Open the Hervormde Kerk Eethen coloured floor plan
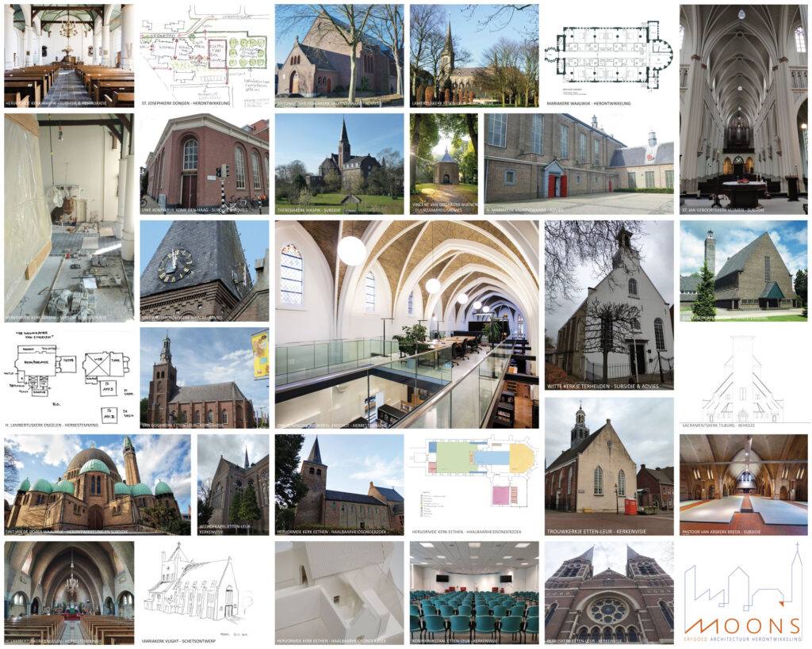This screenshot has width=812, height=649. coord(474,485)
